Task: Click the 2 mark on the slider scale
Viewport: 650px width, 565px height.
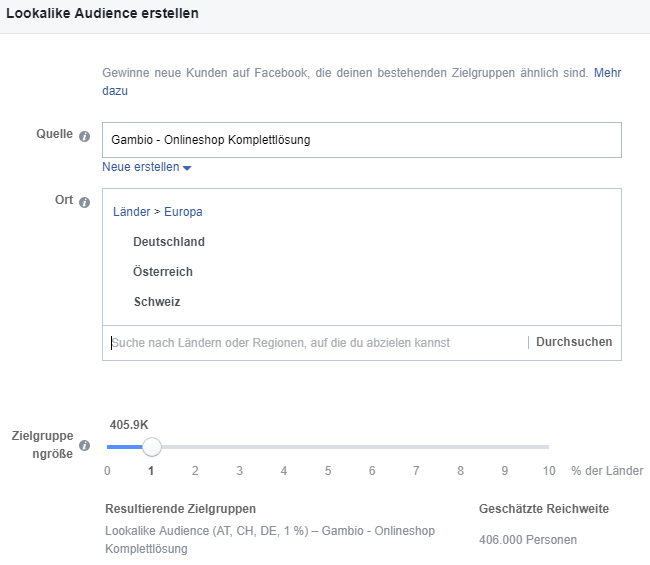Action: pos(195,470)
